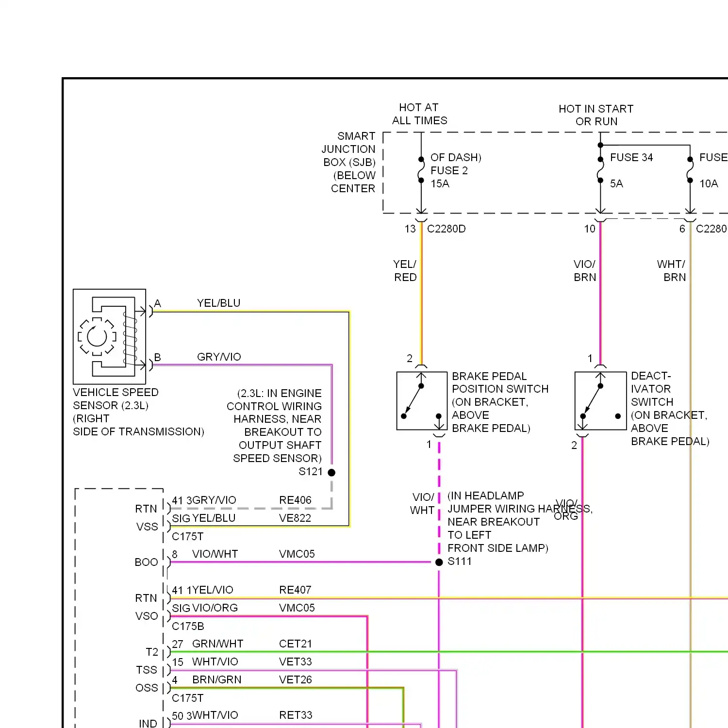Click the "3WHT/VIO" wire text
The image size is (728, 728).
point(212,715)
